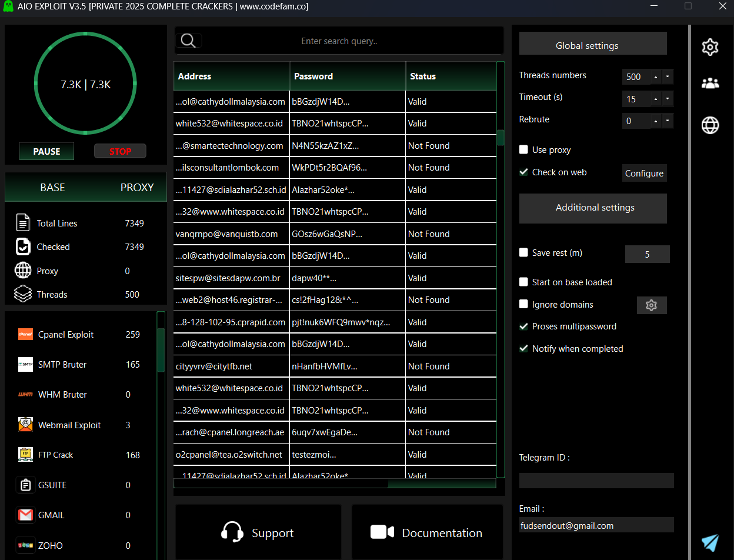Select the GMAIL envelope icon

[x=25, y=515]
